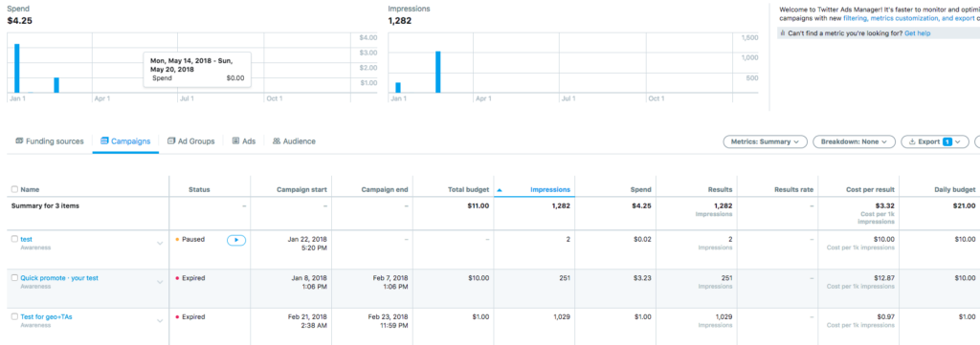Click the $12.87 cost per result value

tap(883, 278)
